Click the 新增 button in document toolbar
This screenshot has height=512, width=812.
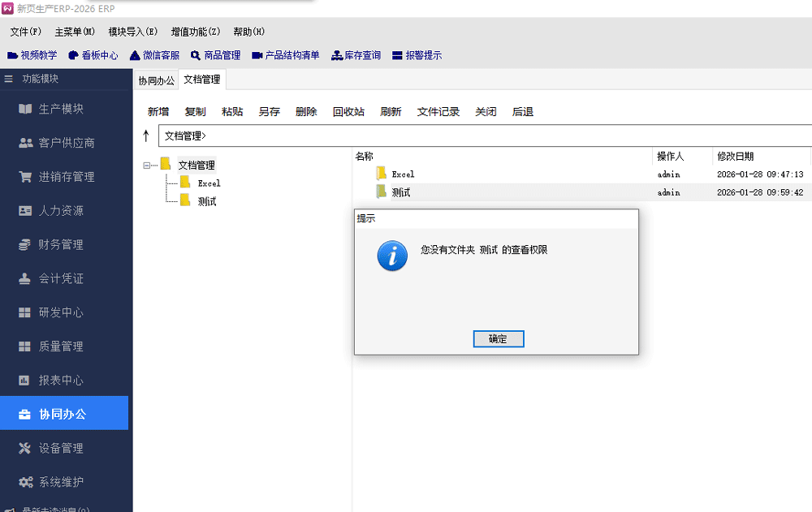point(158,112)
